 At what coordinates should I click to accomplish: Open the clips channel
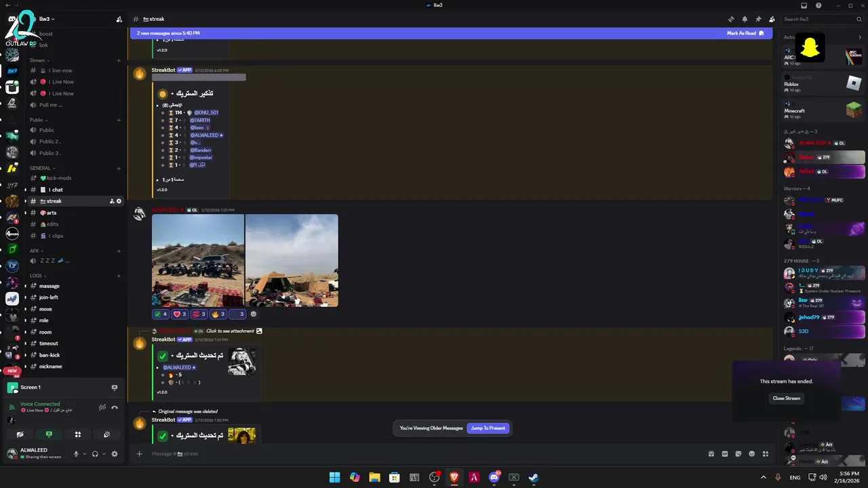(x=75, y=236)
